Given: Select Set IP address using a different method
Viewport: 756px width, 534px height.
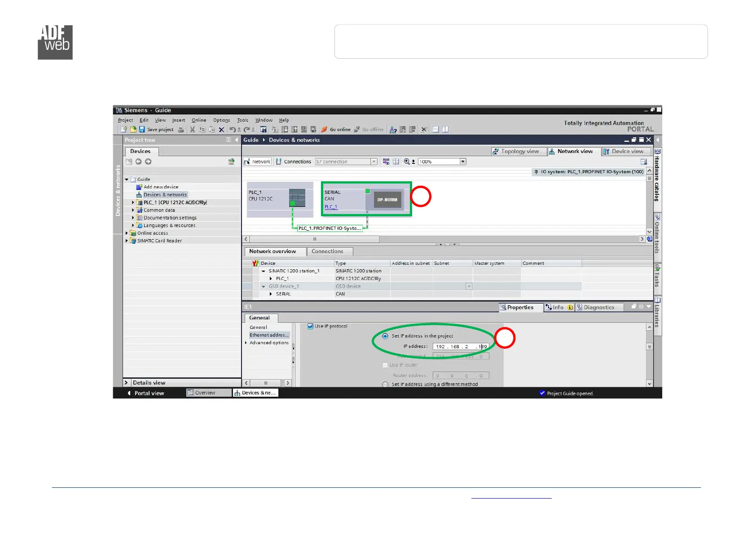Looking at the screenshot, I should (x=385, y=385).
